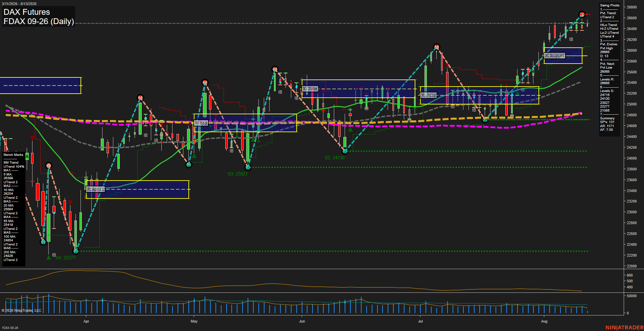
Task: Click the S2: 24130 support level label
Action: coord(335,158)
